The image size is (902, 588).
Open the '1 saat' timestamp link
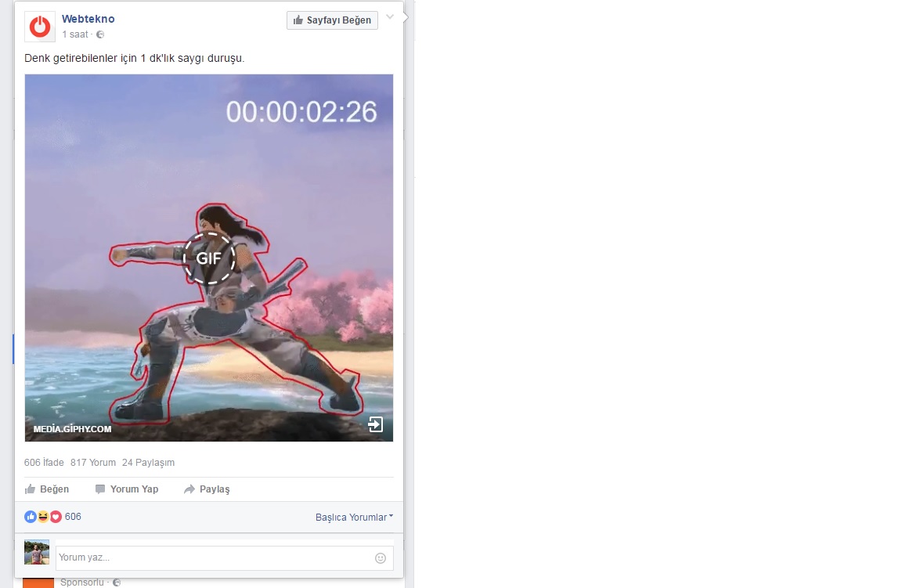pos(75,34)
